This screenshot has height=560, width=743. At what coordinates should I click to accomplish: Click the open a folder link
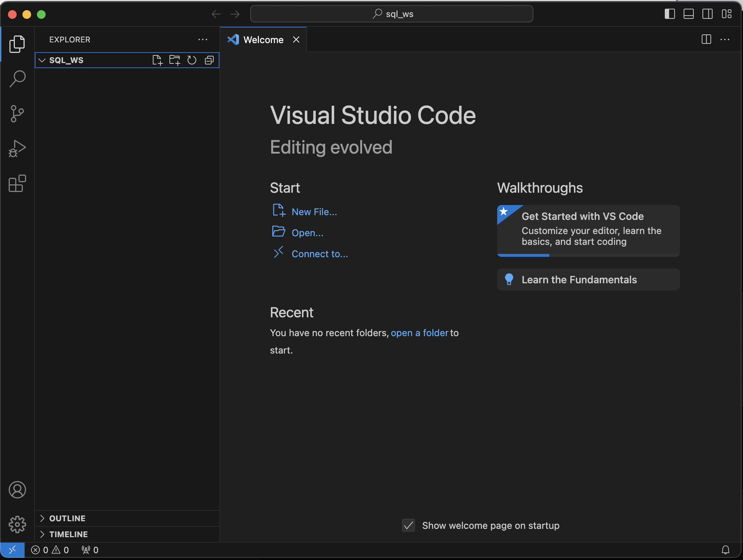419,333
